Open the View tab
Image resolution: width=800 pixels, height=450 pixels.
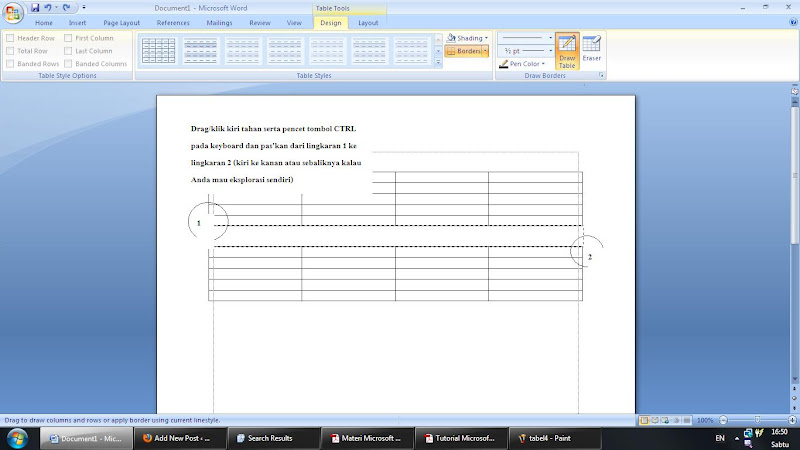(294, 23)
